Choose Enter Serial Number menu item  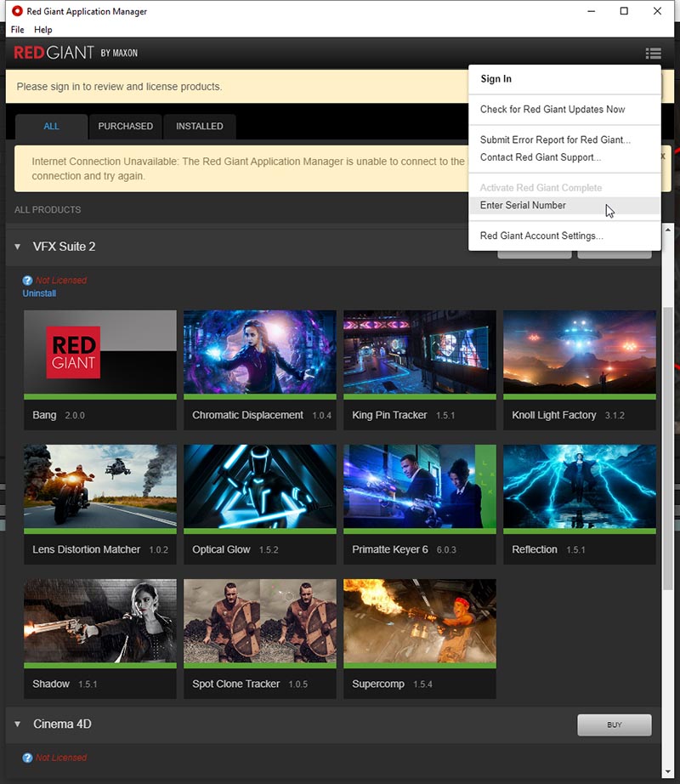[564, 206]
